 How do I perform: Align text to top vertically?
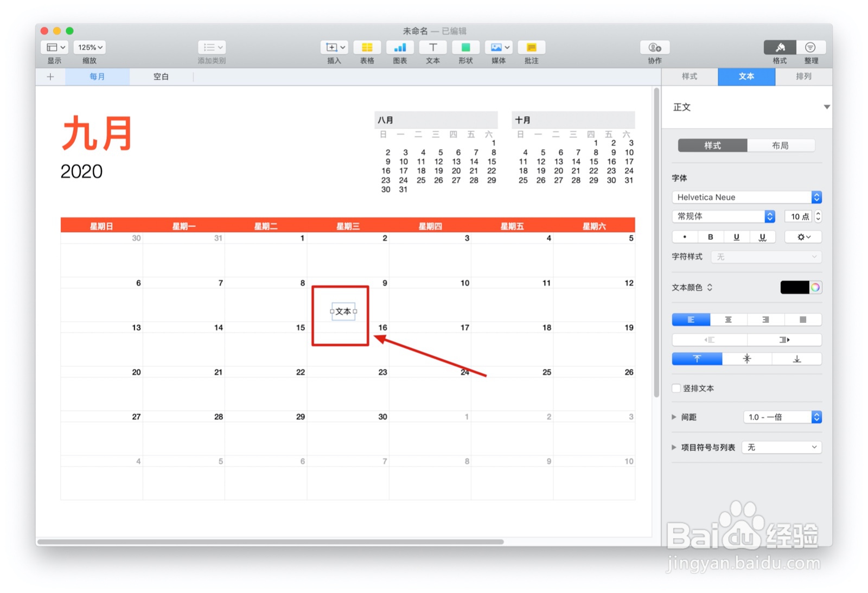(697, 359)
